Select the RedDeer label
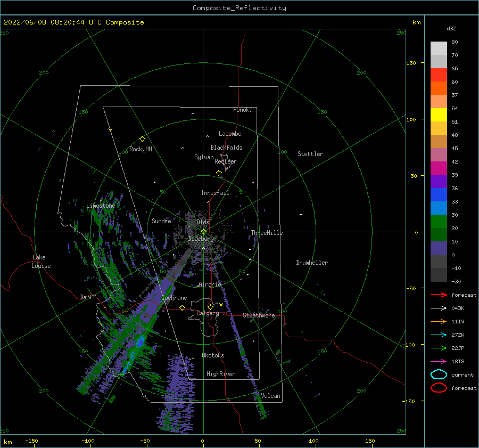 [x=226, y=161]
